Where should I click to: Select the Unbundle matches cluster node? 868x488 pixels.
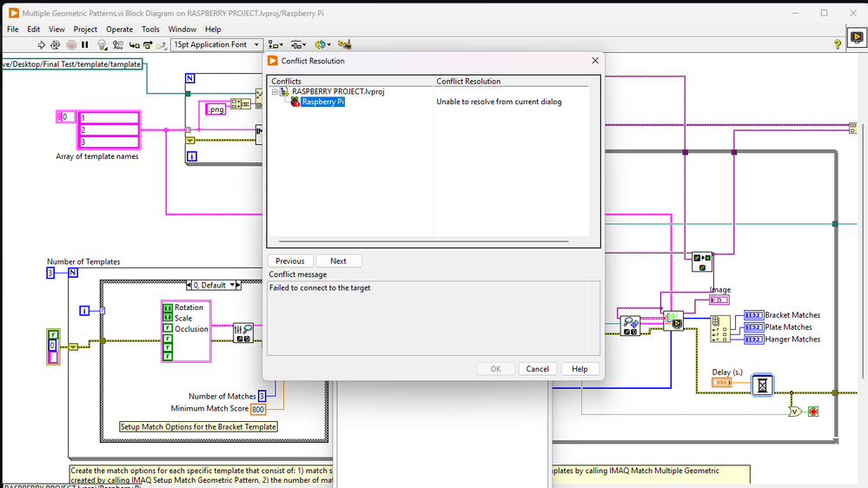[720, 329]
